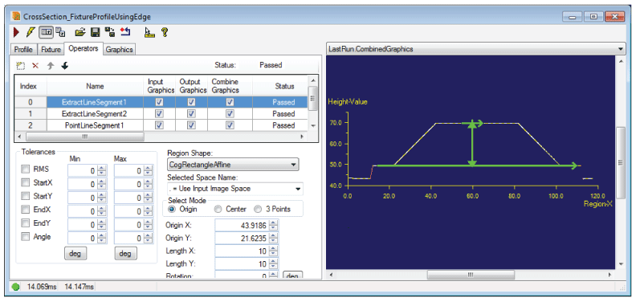This screenshot has height=298, width=644.
Task: Click the Status column header in the table
Action: [x=284, y=86]
